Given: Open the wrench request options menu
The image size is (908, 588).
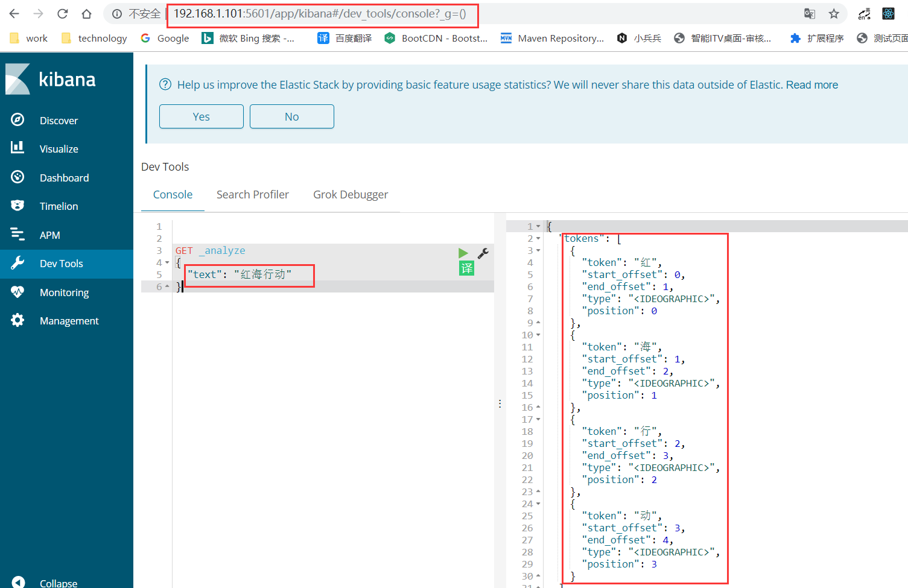Looking at the screenshot, I should pyautogui.click(x=483, y=253).
